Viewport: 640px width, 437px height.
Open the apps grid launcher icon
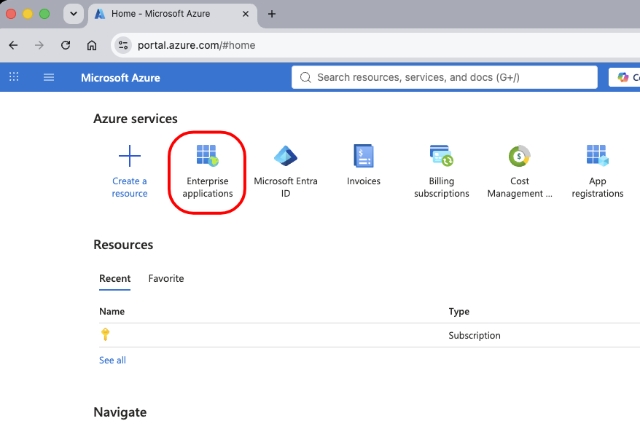tap(14, 77)
